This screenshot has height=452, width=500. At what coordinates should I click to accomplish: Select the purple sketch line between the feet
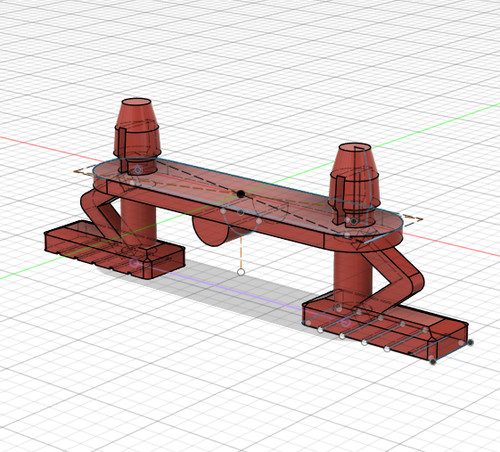point(240,293)
